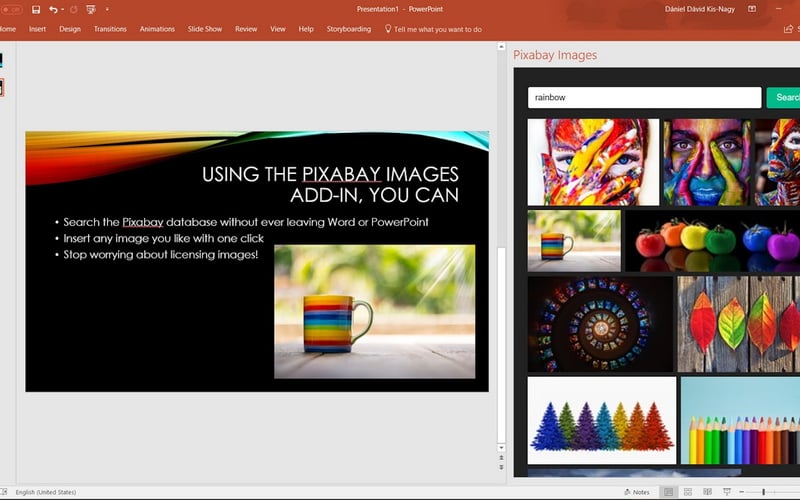Screen dimensions: 800x500
Task: Click the Pixabay Images pane title
Action: point(555,55)
